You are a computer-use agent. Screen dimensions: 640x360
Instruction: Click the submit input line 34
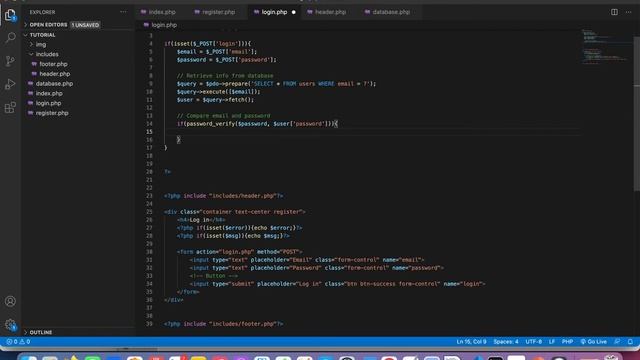337,284
